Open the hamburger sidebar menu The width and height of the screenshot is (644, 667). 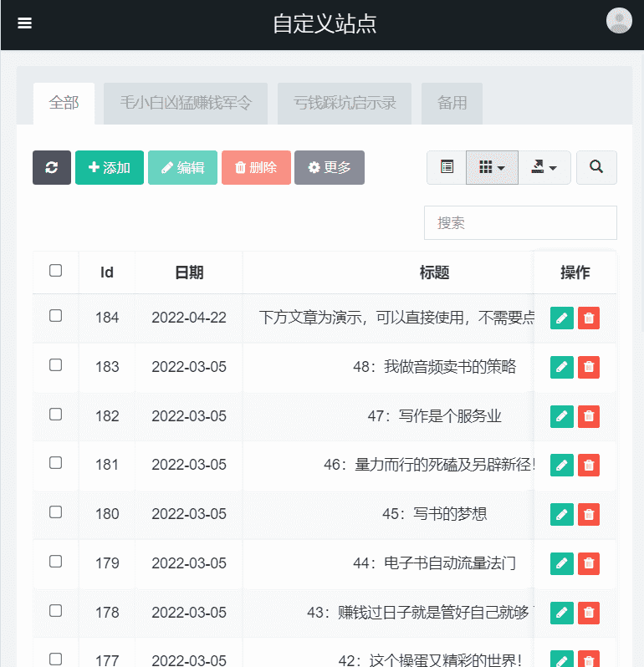tap(25, 23)
